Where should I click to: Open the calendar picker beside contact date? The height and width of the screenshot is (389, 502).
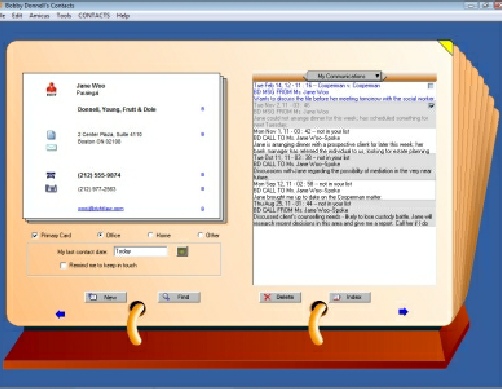182,252
